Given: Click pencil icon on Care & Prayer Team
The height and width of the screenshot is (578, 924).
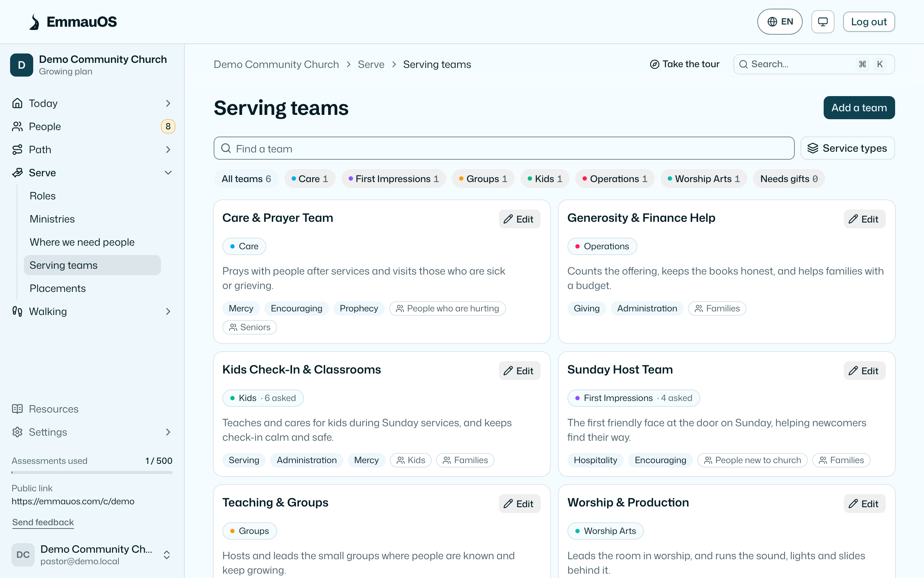Looking at the screenshot, I should (508, 219).
